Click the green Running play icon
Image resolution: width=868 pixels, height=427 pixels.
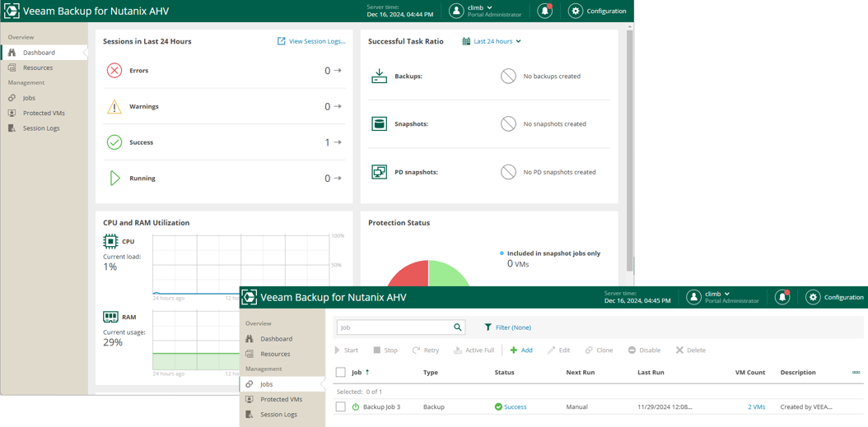click(x=114, y=178)
